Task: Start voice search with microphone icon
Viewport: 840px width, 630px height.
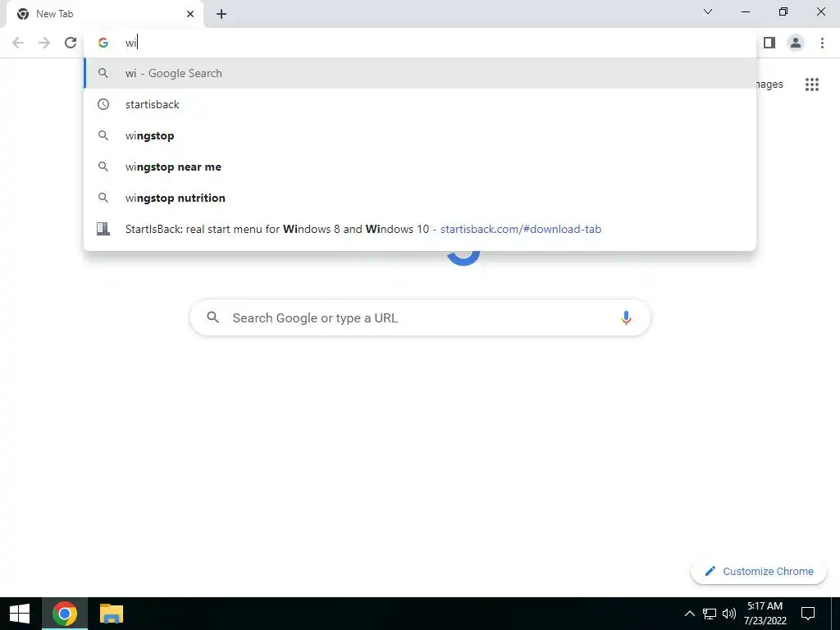Action: pos(626,317)
